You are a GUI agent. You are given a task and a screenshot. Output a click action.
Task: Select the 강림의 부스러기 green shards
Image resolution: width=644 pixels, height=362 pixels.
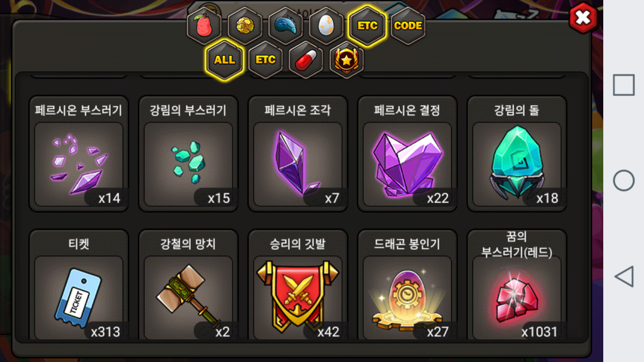point(188,154)
